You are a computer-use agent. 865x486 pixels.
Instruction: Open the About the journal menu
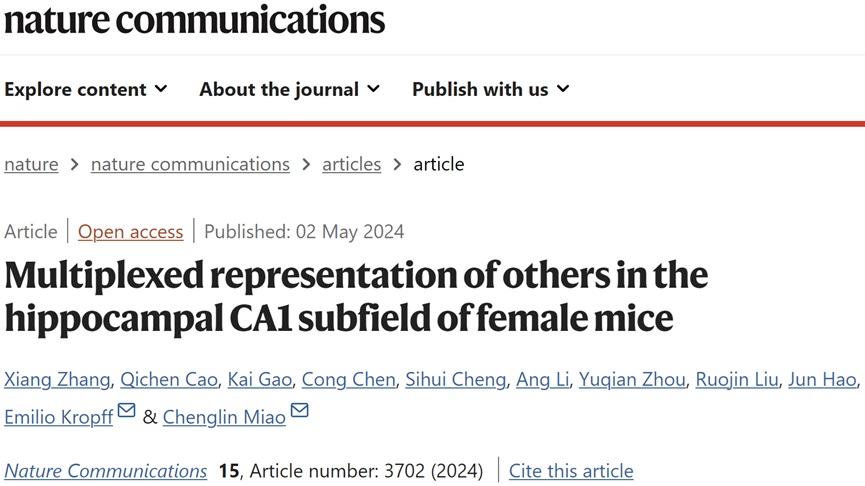pyautogui.click(x=289, y=89)
